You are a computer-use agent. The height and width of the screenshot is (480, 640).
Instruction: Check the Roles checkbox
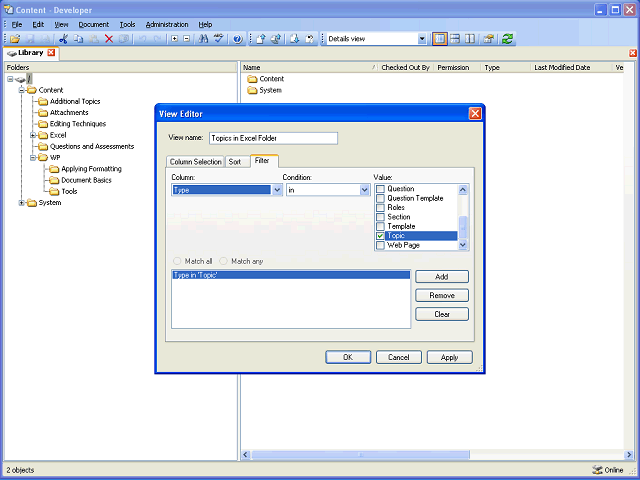(x=380, y=208)
